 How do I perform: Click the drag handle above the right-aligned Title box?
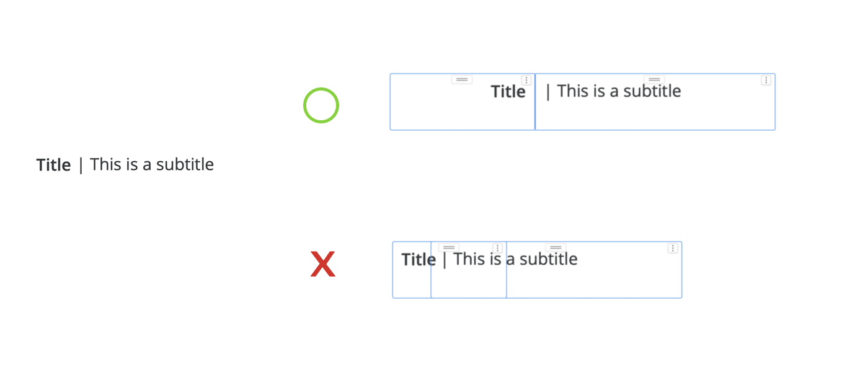[x=462, y=79]
